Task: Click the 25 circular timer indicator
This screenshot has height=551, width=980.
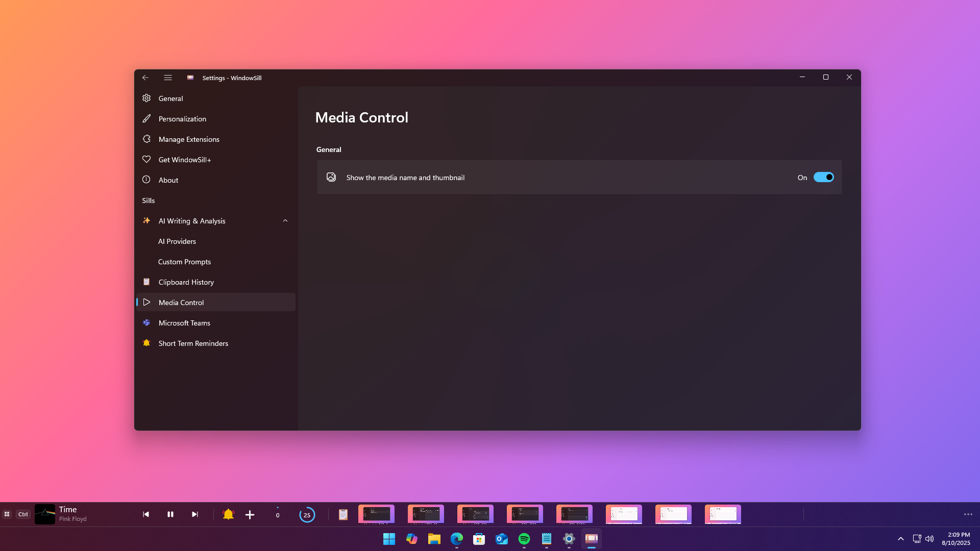Action: [x=307, y=515]
